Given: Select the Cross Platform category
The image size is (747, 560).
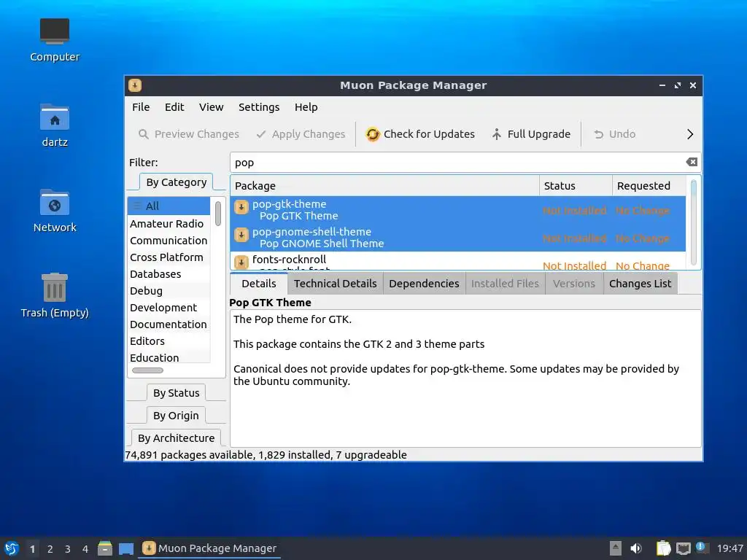Looking at the screenshot, I should (x=169, y=257).
